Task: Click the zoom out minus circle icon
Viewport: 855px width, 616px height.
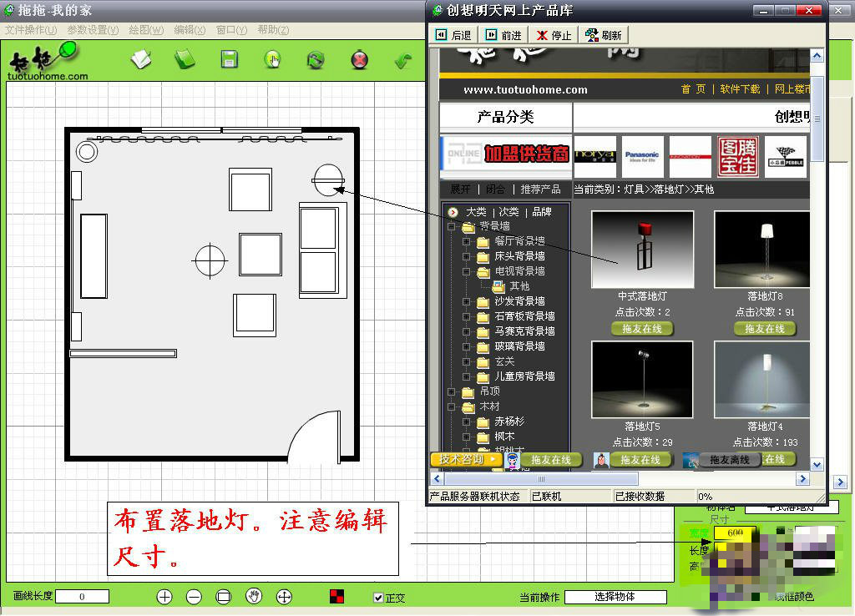Action: pyautogui.click(x=194, y=597)
